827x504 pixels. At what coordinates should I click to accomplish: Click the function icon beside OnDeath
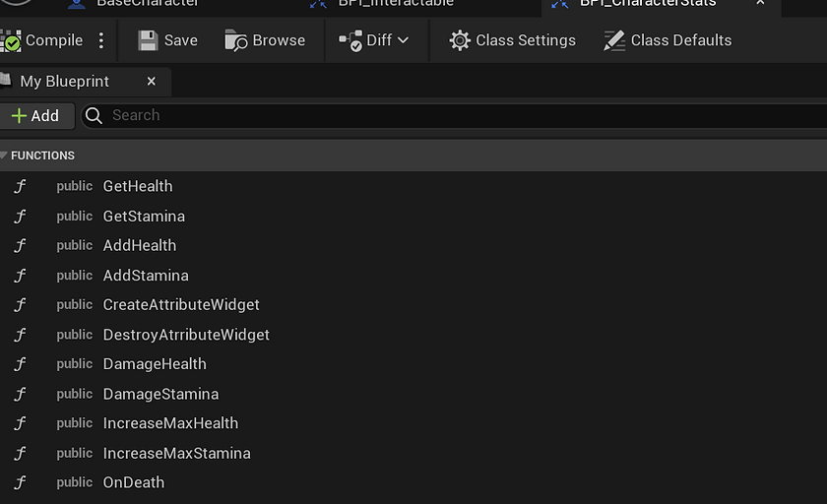click(x=20, y=482)
